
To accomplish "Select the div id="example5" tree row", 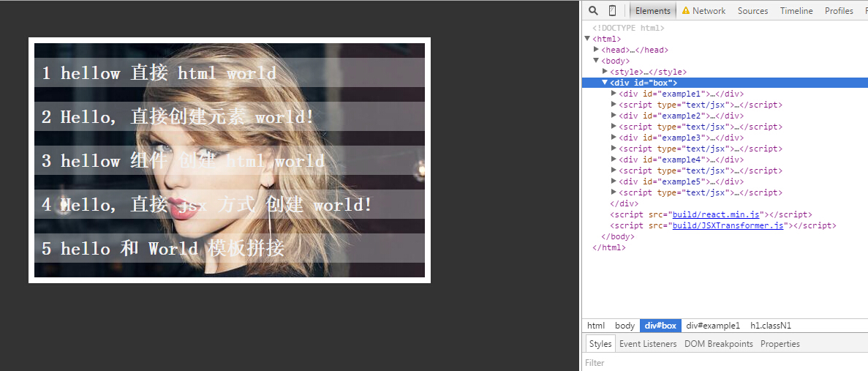I will (x=680, y=181).
